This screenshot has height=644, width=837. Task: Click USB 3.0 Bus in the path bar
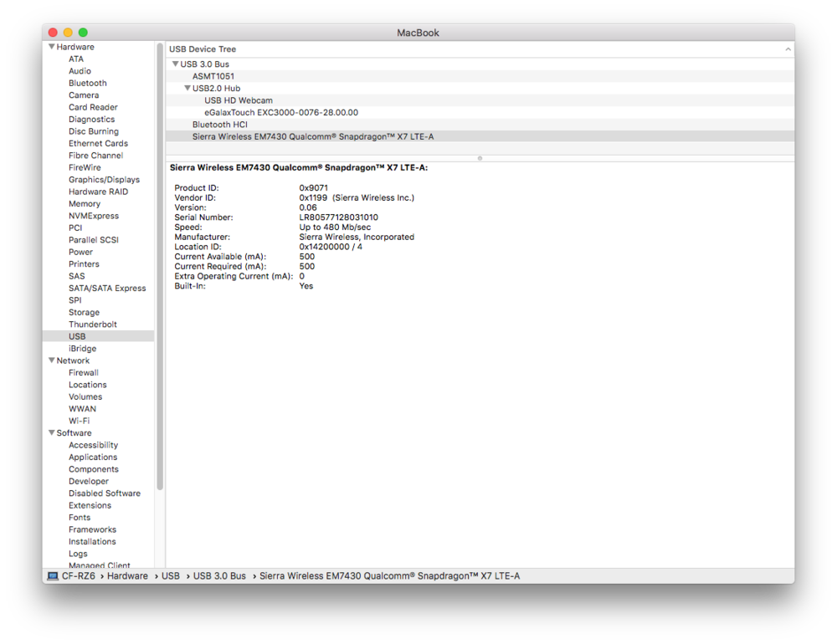[x=219, y=576]
